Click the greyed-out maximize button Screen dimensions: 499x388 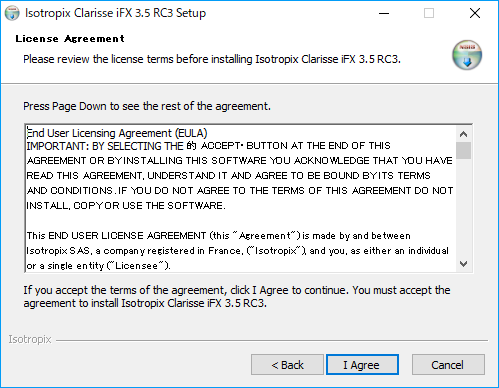pos(429,13)
